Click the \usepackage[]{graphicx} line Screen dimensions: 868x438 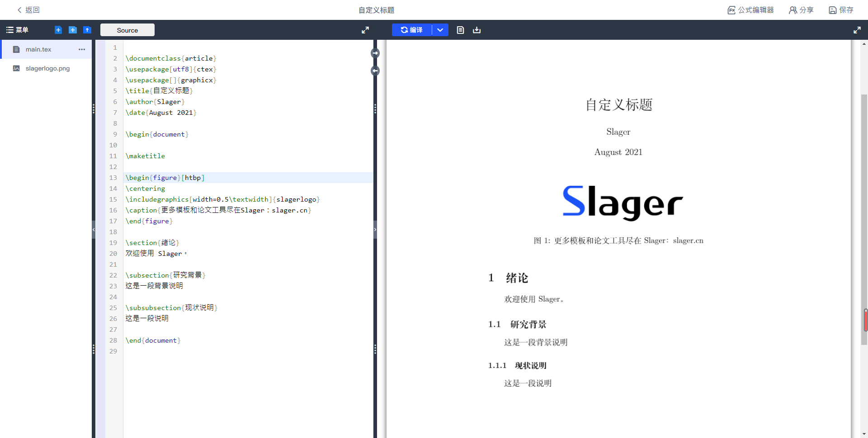171,80
